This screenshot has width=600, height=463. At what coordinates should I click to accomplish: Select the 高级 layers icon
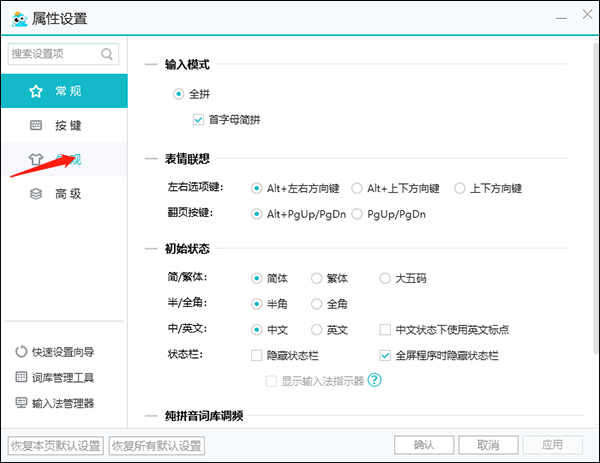coord(36,194)
